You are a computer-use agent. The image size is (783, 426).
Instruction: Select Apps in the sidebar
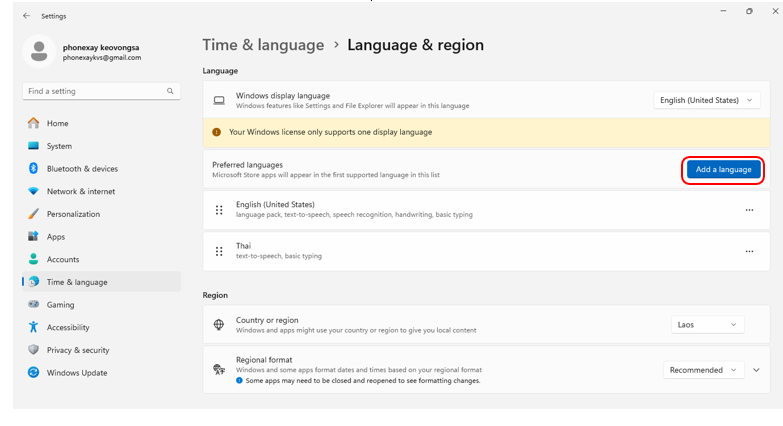(x=56, y=237)
